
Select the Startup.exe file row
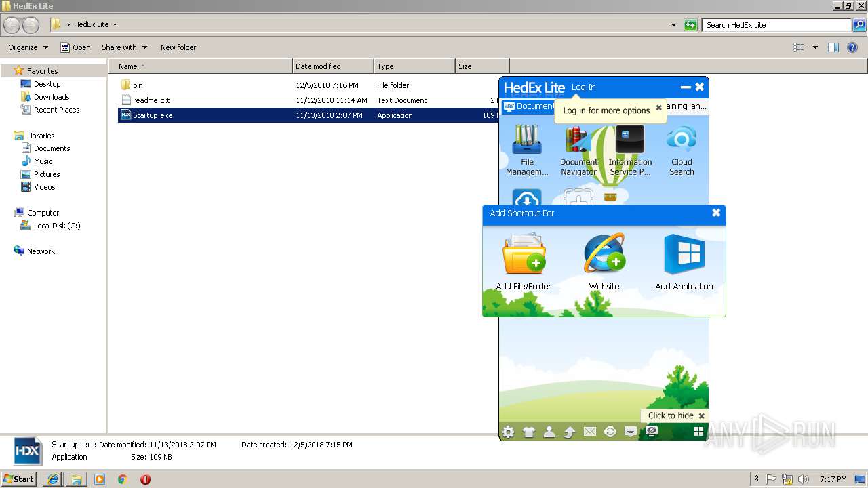[309, 115]
